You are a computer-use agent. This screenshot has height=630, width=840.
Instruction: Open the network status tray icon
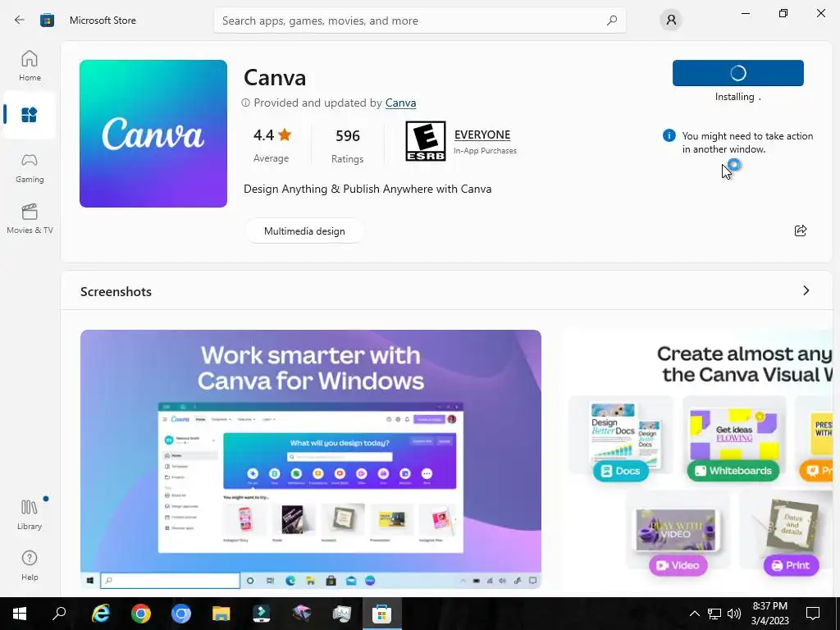(714, 614)
